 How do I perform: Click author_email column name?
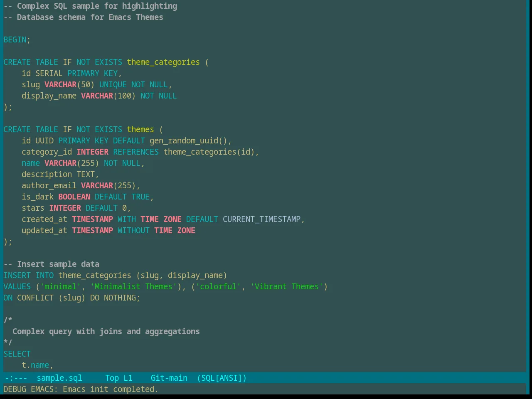click(x=49, y=185)
